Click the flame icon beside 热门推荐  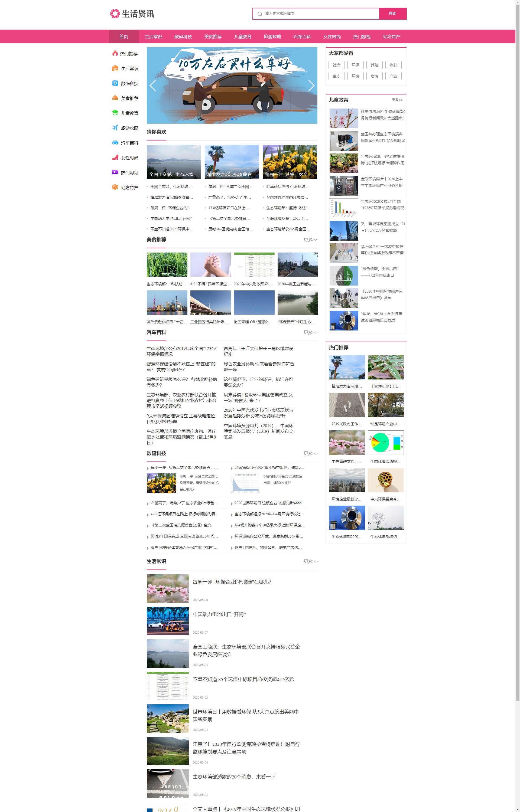point(115,53)
